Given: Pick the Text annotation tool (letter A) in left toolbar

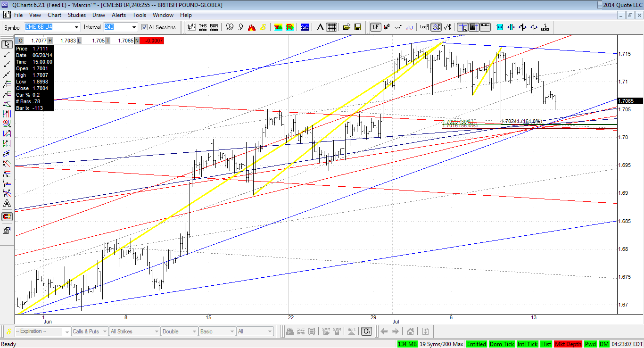Looking at the screenshot, I should (x=7, y=204).
